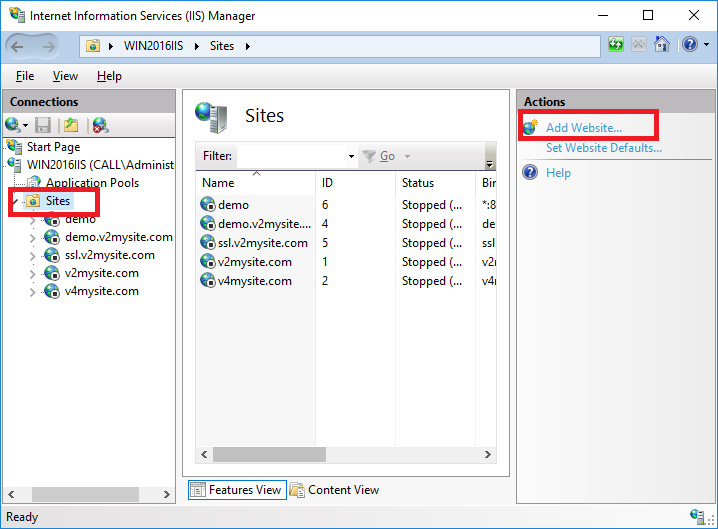
Task: Click the globe icon of the demo site row
Action: 208,204
